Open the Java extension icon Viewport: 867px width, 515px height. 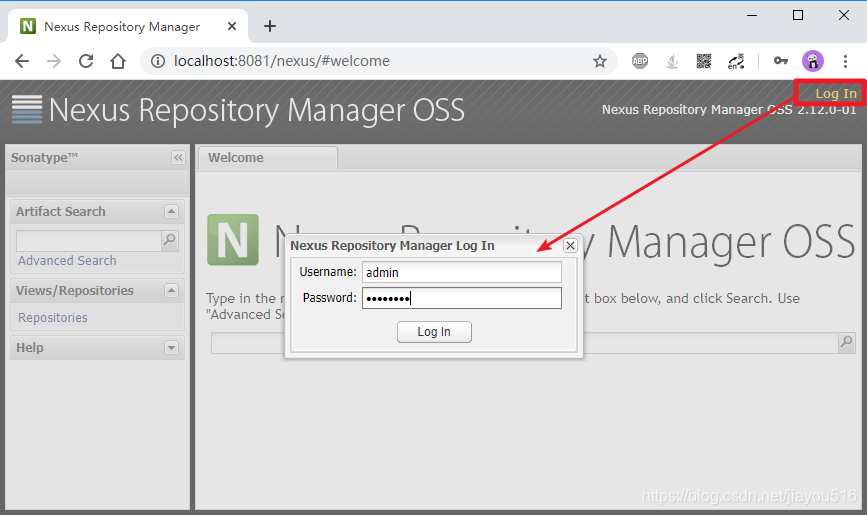(672, 61)
